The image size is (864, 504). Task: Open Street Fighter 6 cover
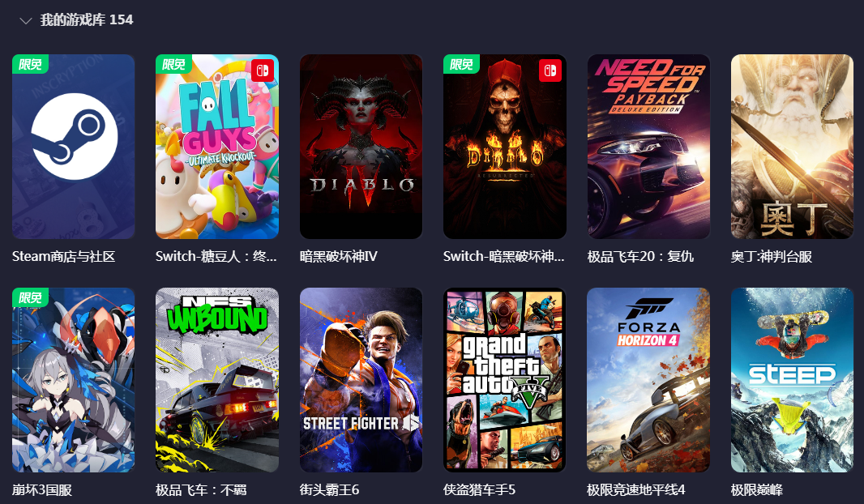point(361,380)
